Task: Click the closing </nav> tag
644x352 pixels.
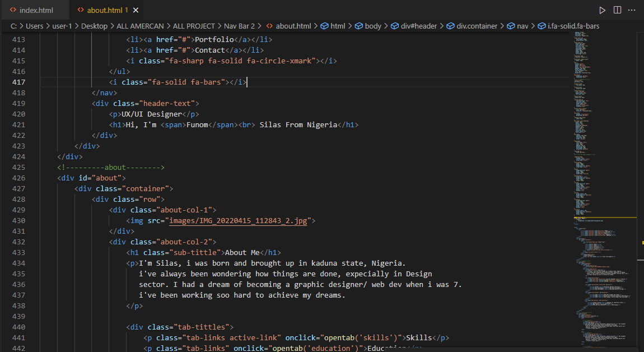Action: pos(105,92)
